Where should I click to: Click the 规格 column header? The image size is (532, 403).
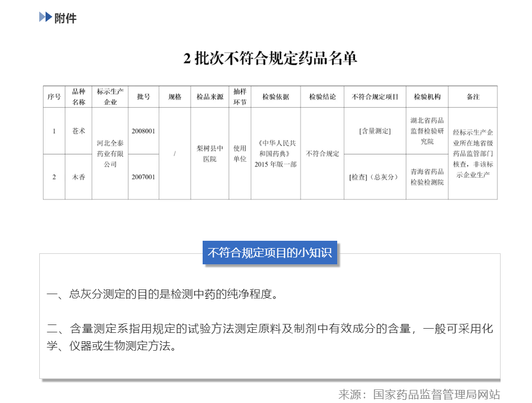[x=175, y=97]
